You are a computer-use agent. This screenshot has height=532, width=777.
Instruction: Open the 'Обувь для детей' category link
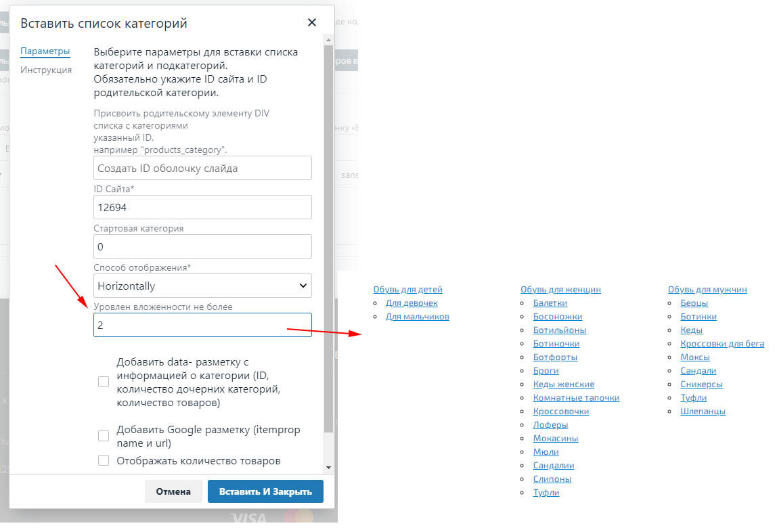[x=407, y=290]
